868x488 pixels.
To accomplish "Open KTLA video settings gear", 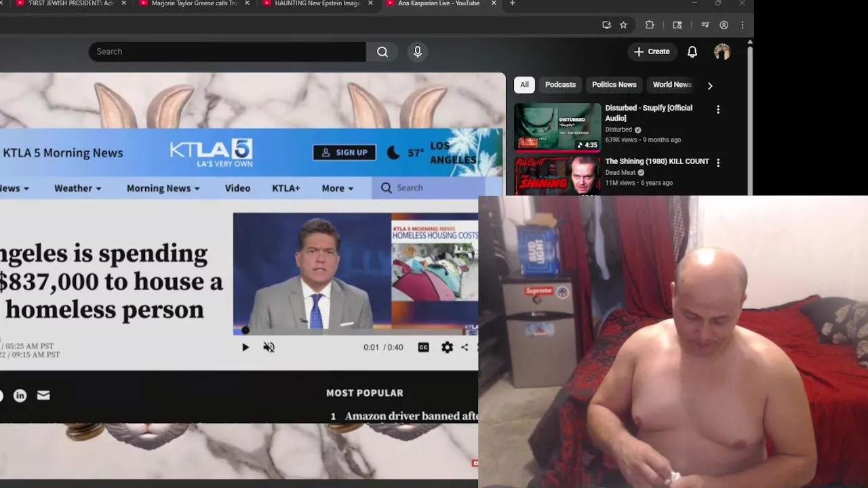I will [447, 347].
